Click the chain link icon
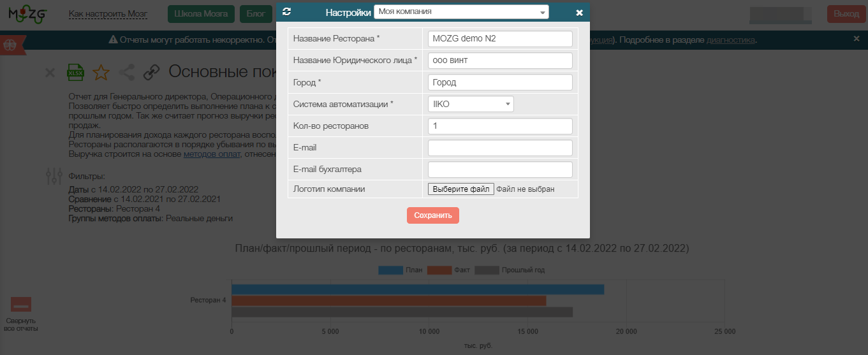This screenshot has width=868, height=355. coord(151,72)
